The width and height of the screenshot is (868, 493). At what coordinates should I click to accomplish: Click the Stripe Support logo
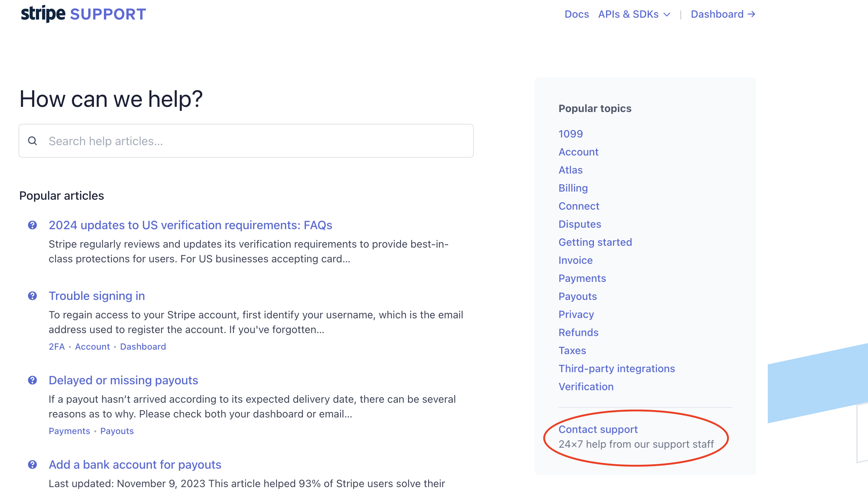pyautogui.click(x=83, y=14)
